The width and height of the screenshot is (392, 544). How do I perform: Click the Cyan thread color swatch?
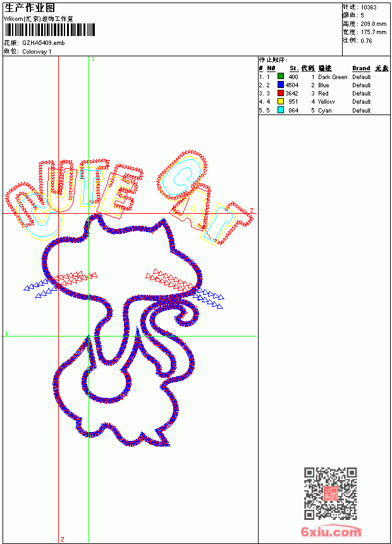[281, 110]
